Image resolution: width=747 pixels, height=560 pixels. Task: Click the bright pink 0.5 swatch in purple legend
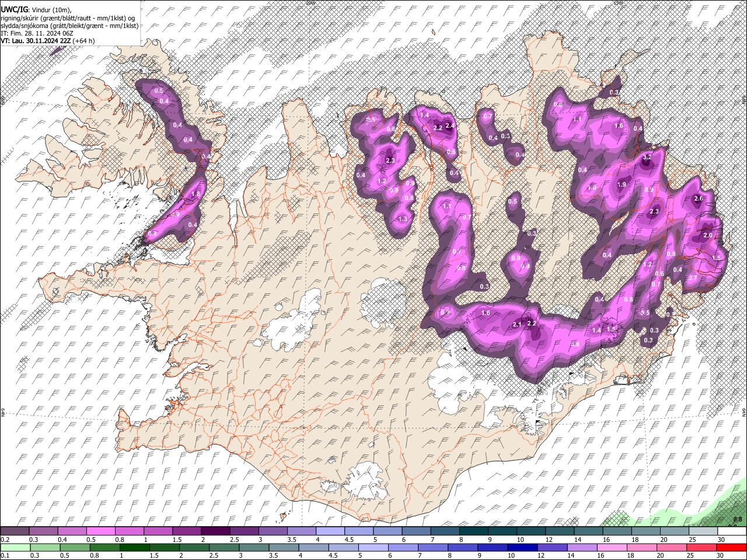click(x=100, y=531)
